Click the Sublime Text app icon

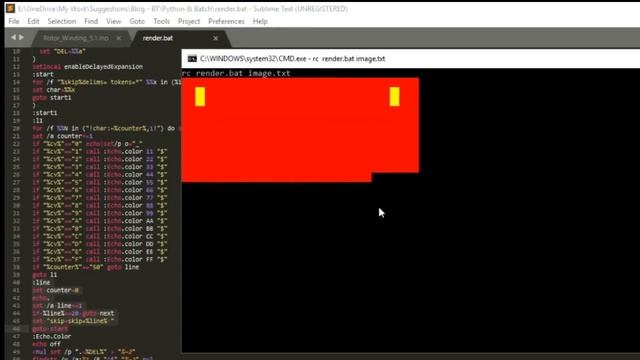point(10,8)
